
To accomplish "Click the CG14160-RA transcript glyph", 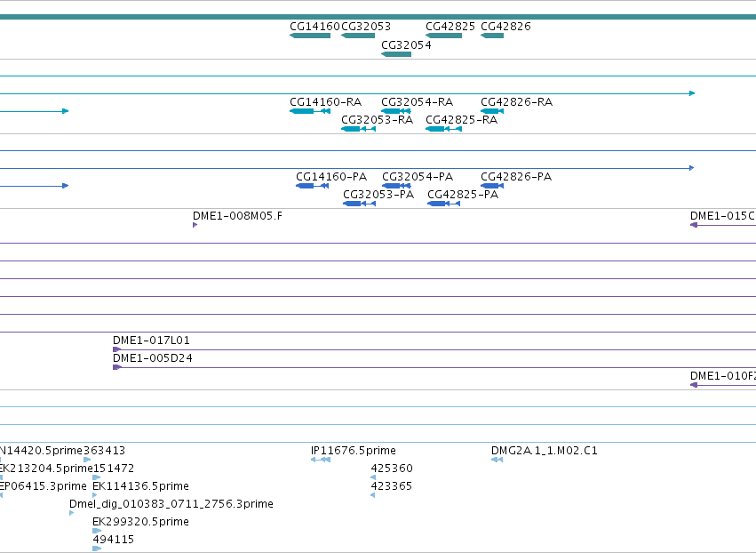I will click(310, 111).
